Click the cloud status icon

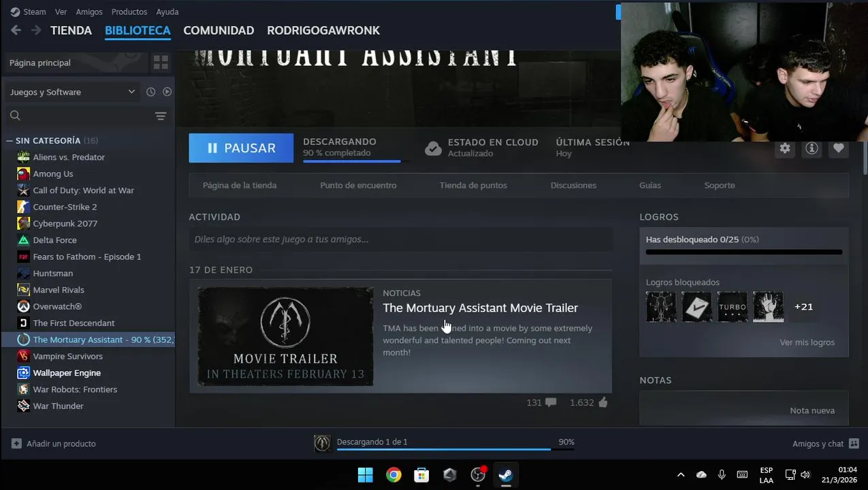tap(433, 148)
